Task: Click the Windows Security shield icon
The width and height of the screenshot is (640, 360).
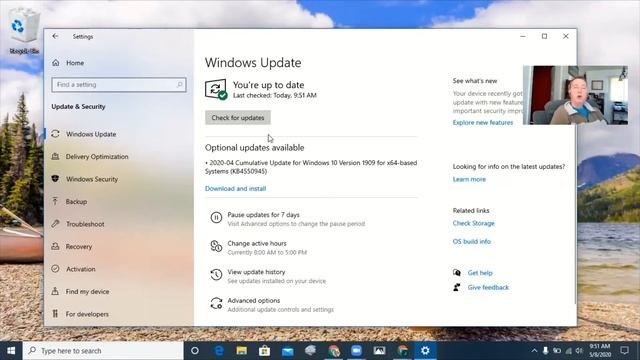Action: click(x=56, y=179)
